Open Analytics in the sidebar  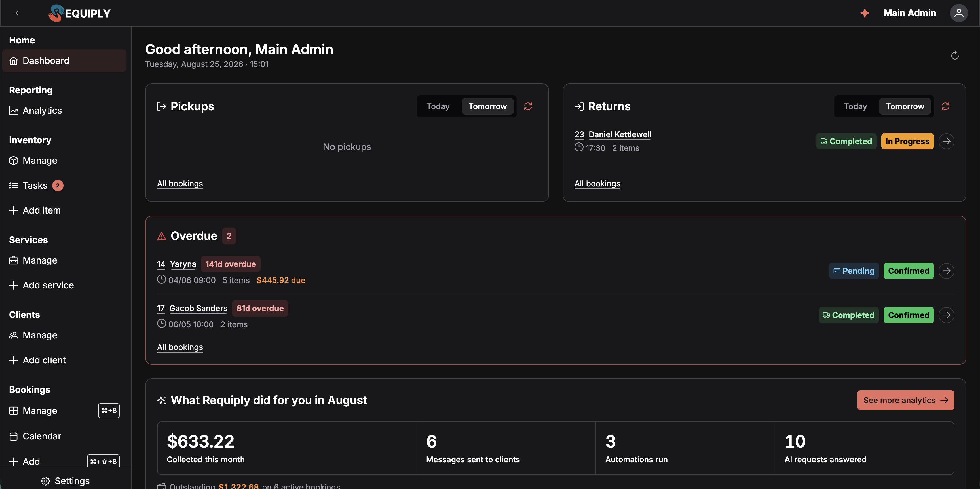[x=64, y=110]
